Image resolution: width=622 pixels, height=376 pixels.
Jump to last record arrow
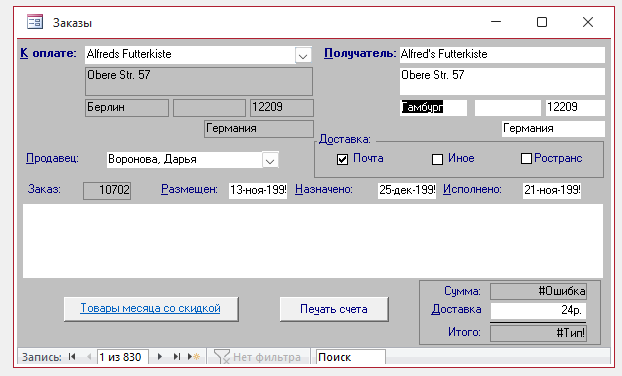coord(177,357)
